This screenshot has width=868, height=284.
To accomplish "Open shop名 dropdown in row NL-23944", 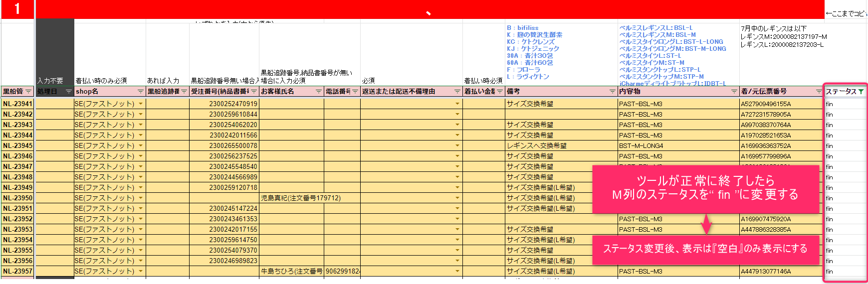I will [141, 135].
